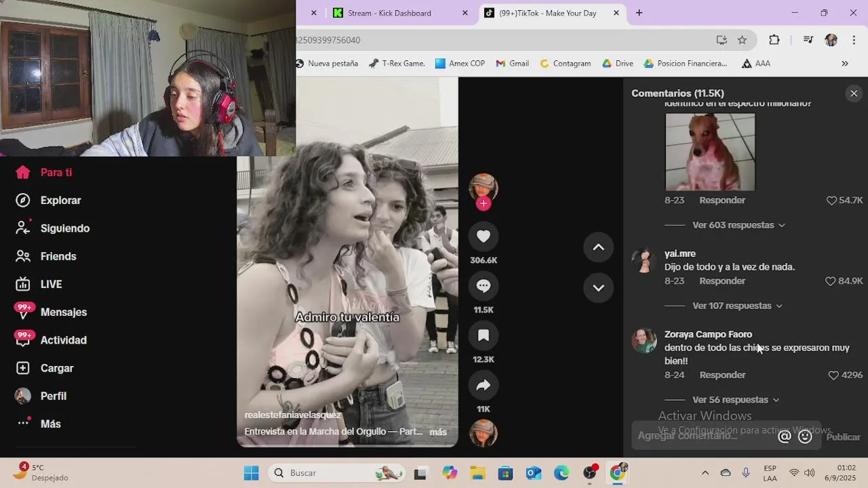Open the emoji picker in comment box

point(805,436)
